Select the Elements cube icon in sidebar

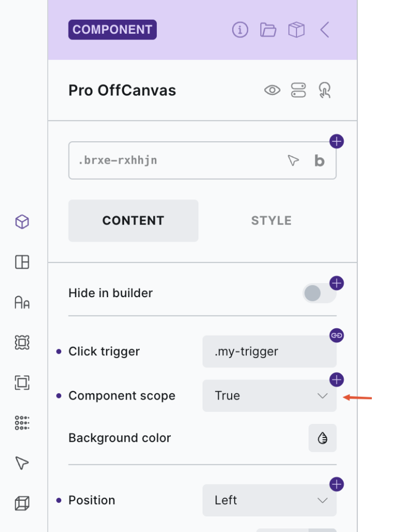22,221
